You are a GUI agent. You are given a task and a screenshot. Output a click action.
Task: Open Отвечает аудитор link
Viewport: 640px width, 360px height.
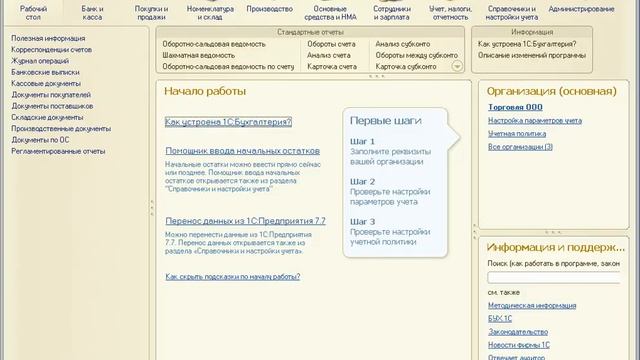(516, 357)
